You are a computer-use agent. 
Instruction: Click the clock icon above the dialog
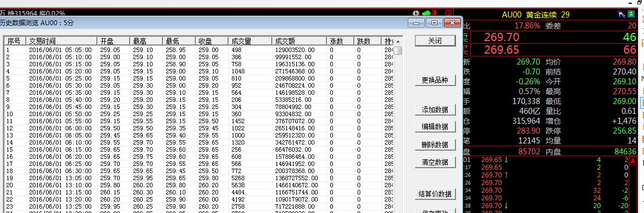pos(416,13)
